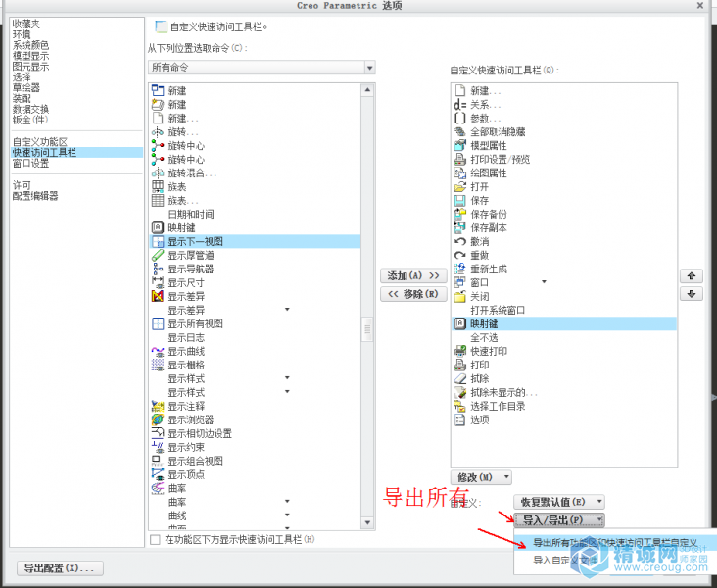Select 快速访问工具栏 in the sidebar
The width and height of the screenshot is (717, 588).
point(76,152)
